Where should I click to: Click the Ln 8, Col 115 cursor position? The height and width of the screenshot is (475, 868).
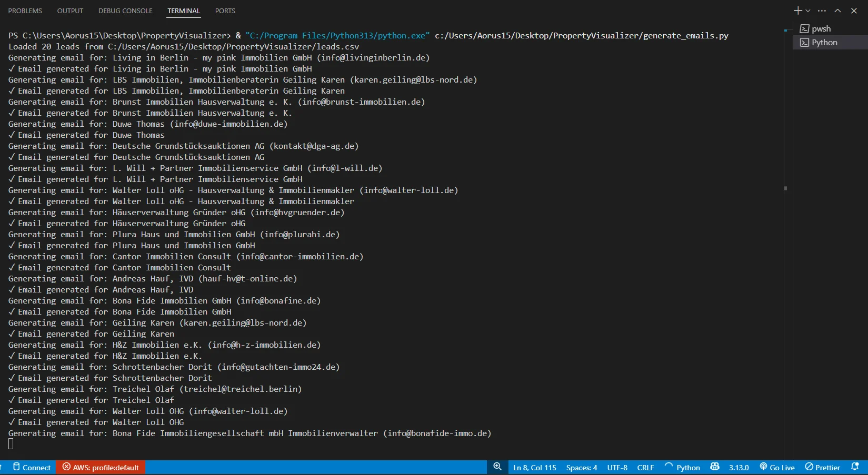pyautogui.click(x=534, y=468)
